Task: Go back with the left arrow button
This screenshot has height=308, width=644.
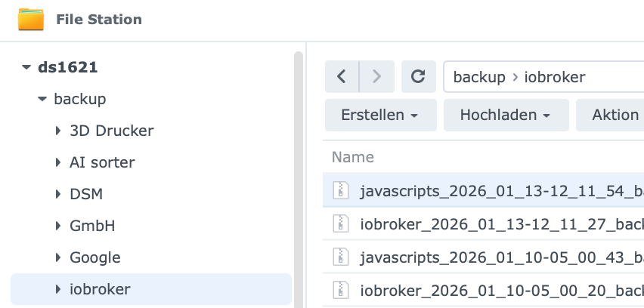Action: (x=342, y=77)
